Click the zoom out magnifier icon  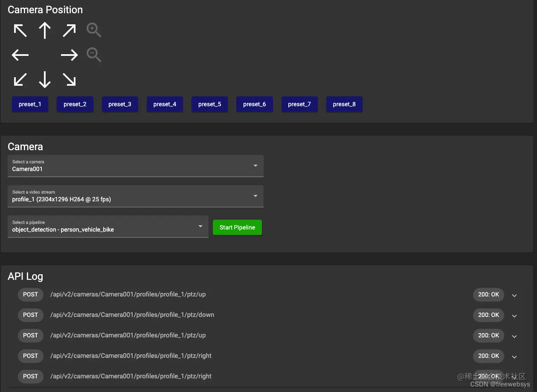coord(94,55)
